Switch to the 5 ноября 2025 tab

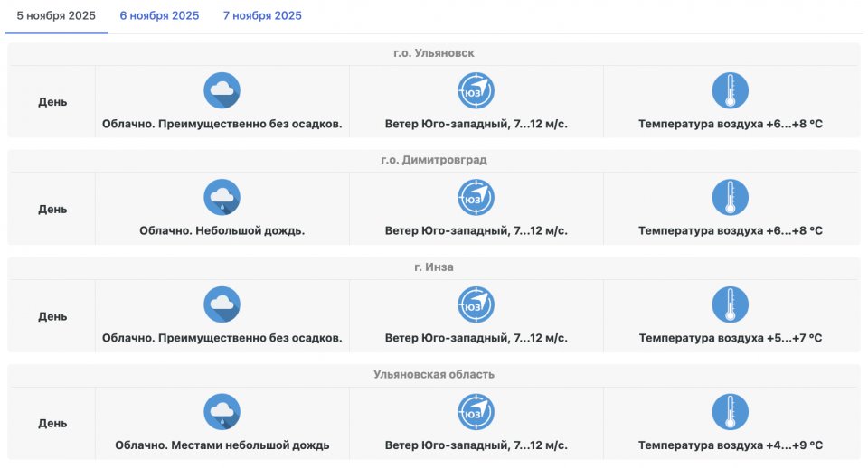tap(56, 16)
